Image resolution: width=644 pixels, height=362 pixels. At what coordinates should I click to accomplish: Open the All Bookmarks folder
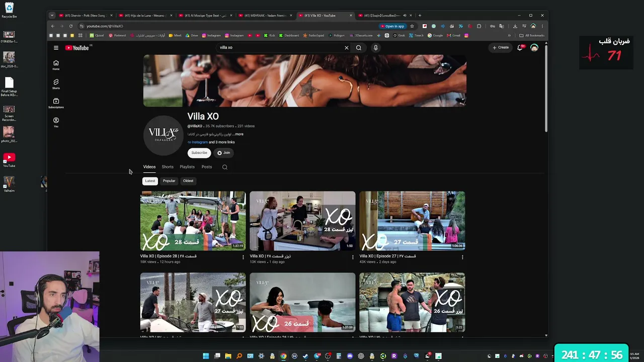pos(532,36)
